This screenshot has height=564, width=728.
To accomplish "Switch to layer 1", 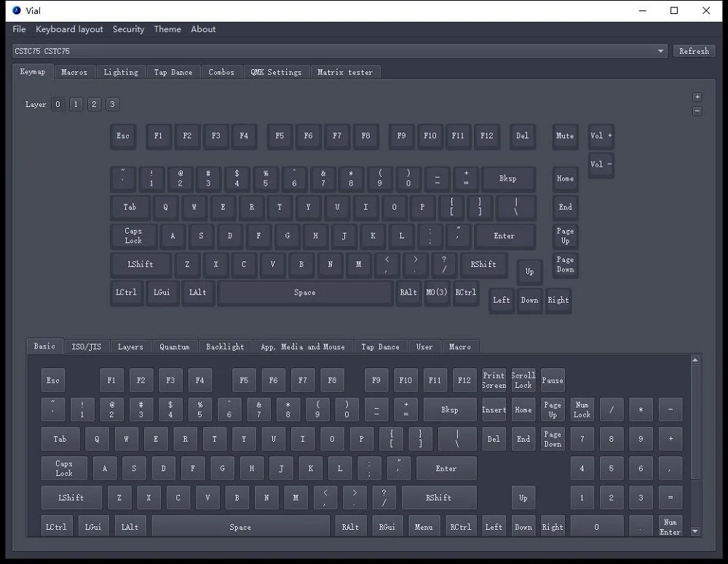I will (x=76, y=105).
